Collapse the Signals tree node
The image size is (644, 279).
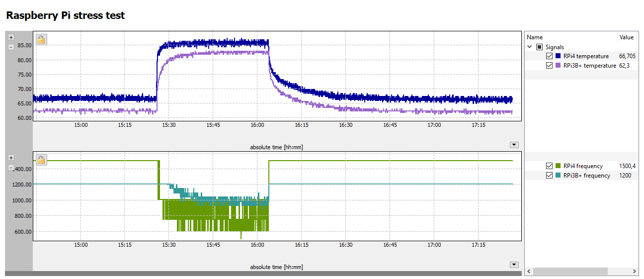click(x=530, y=47)
